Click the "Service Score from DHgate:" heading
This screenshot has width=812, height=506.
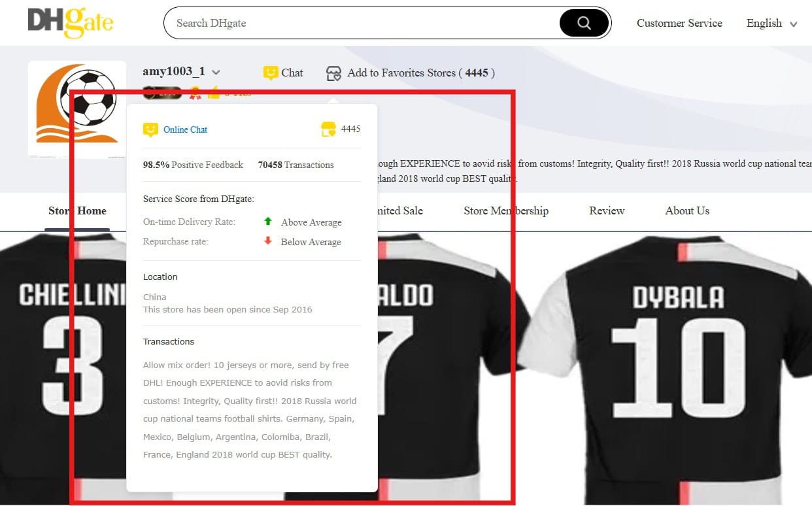pyautogui.click(x=198, y=199)
